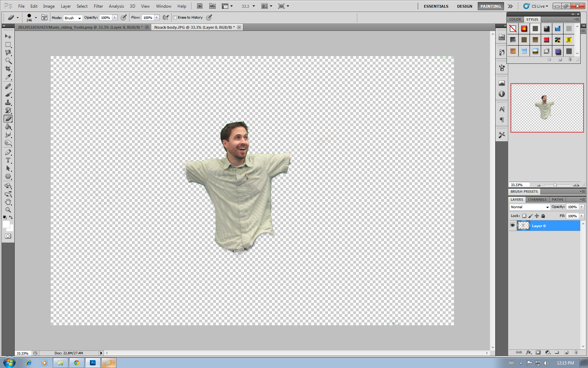This screenshot has height=368, width=588.
Task: Open the Histogram panel icon
Action: coord(502,83)
